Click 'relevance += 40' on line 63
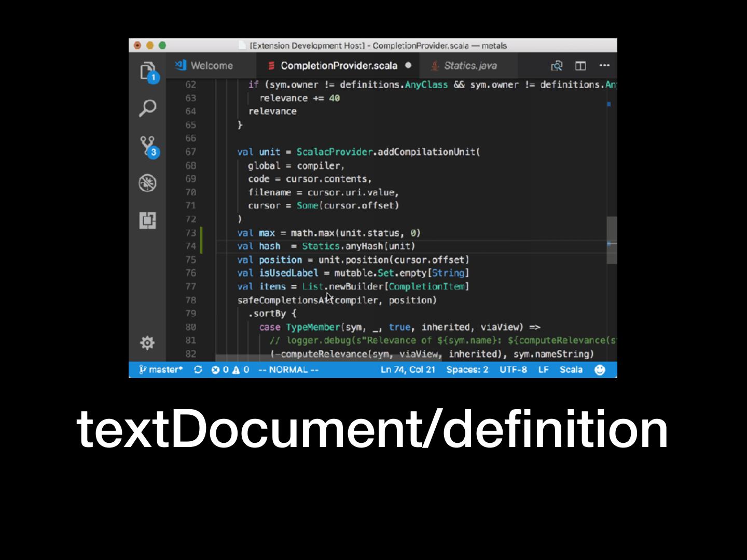Viewport: 747px width, 560px height. (299, 98)
